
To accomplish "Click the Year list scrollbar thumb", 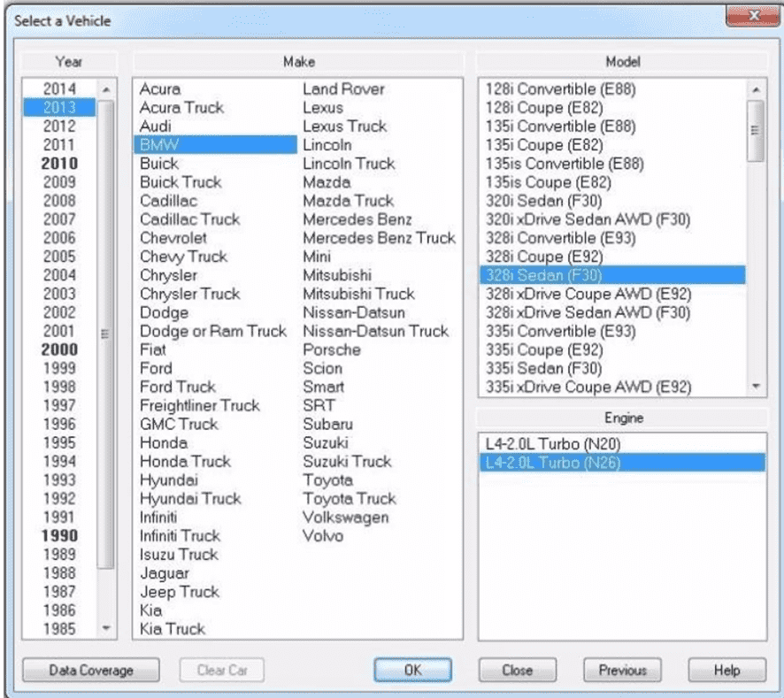I will [x=105, y=334].
